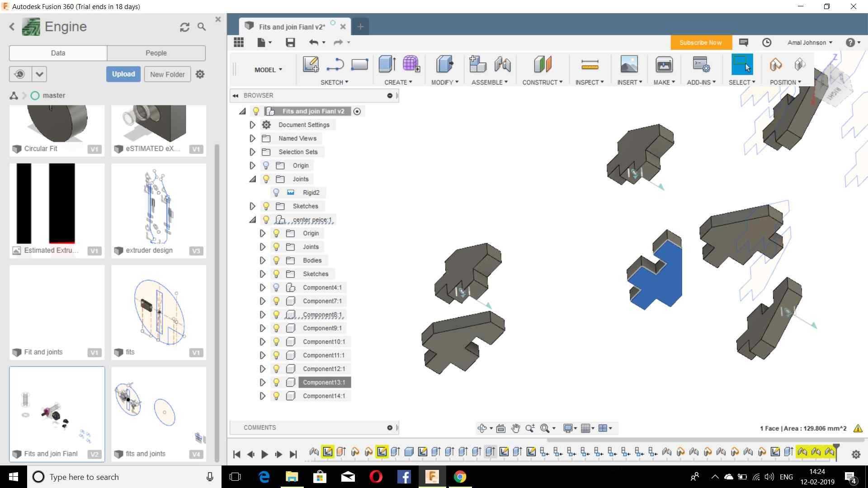Click the Save icon in the toolbar

[290, 42]
